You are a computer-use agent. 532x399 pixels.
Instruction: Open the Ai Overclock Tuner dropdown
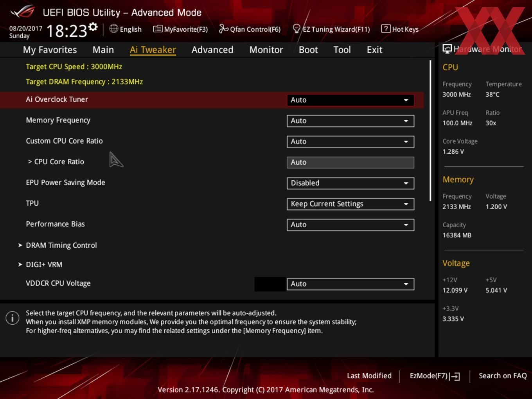pyautogui.click(x=350, y=100)
